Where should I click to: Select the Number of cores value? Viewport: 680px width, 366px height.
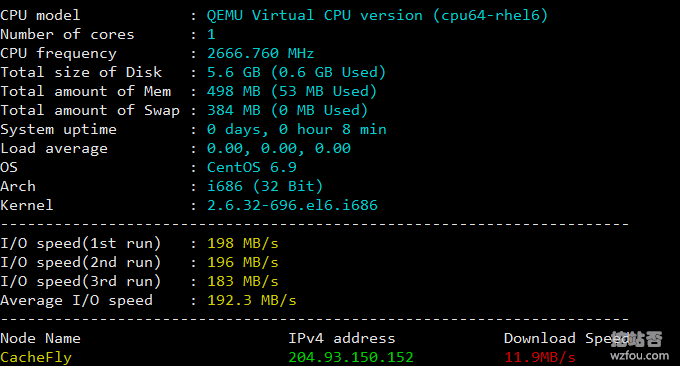point(211,34)
